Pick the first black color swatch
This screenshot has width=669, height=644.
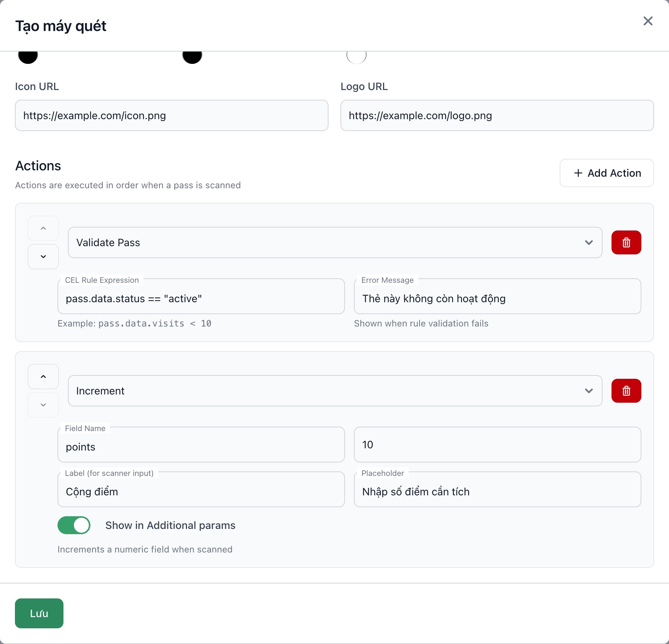(28, 57)
